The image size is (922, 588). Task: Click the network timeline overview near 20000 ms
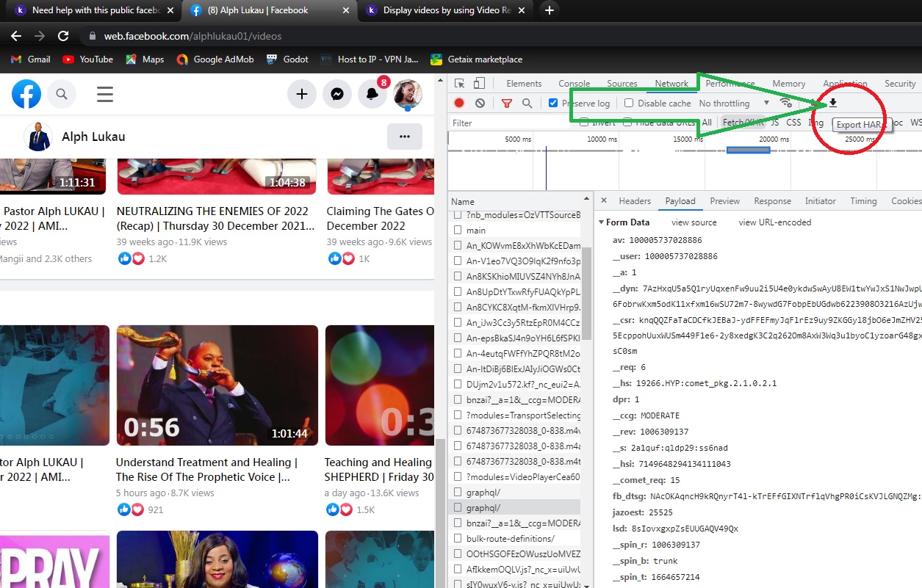(x=748, y=150)
